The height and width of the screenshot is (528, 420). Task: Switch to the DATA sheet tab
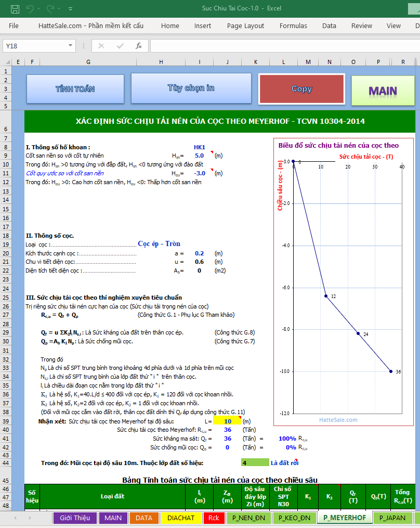click(x=143, y=518)
